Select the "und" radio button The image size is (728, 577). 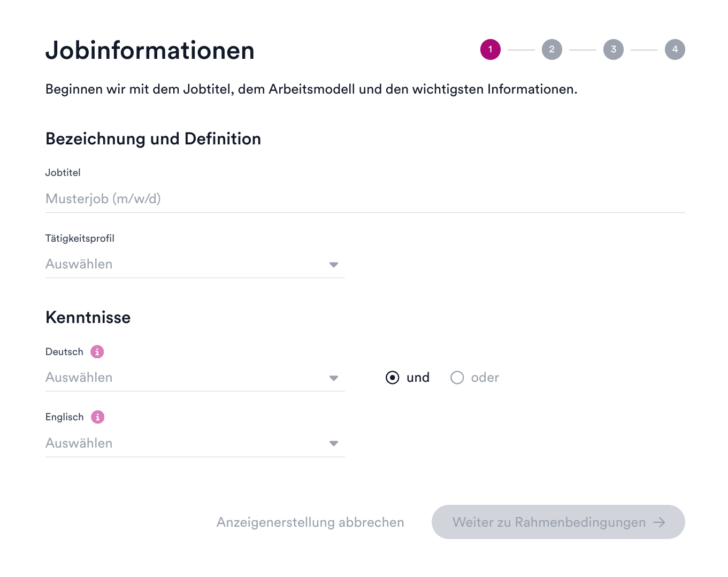pyautogui.click(x=393, y=378)
